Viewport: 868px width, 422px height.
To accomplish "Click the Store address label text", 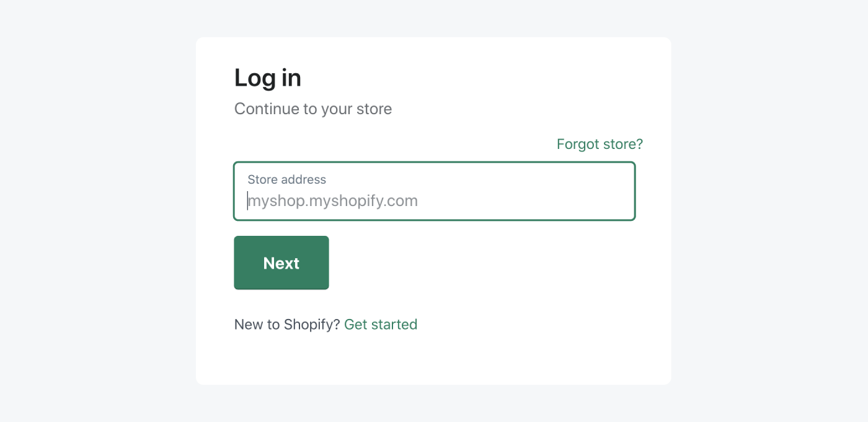I will coord(286,179).
